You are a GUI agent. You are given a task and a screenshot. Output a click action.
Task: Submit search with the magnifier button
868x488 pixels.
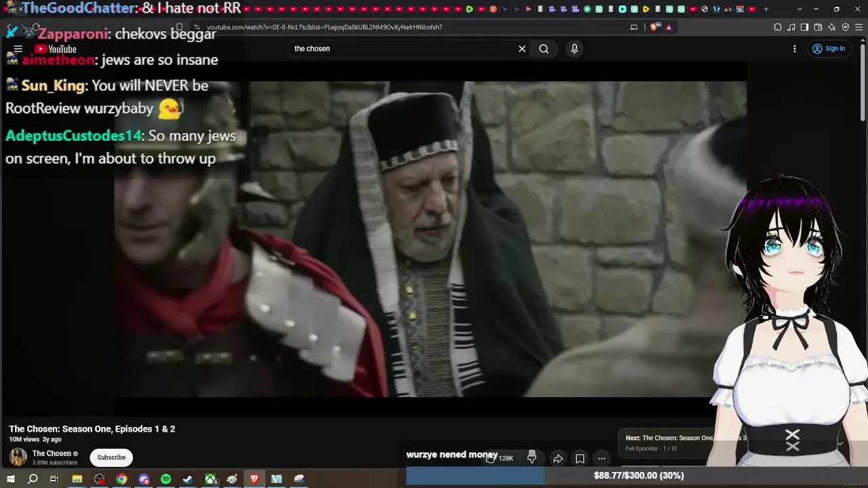click(x=544, y=49)
